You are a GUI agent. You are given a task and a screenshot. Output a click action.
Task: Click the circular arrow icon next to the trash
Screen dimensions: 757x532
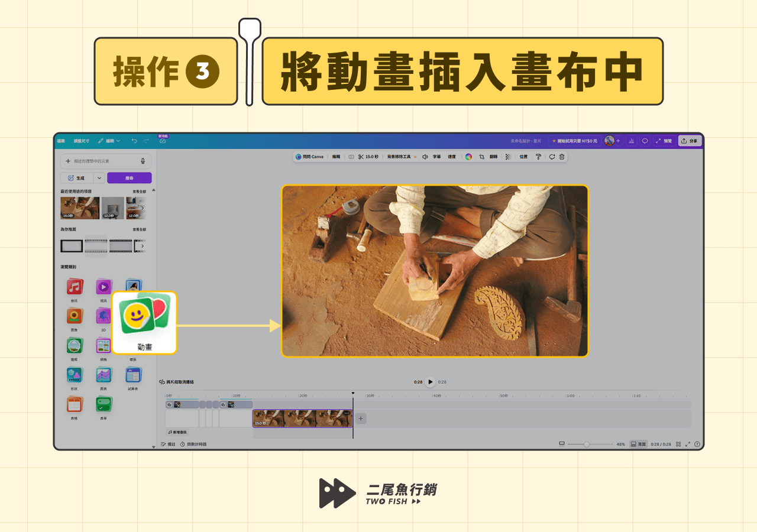pos(552,157)
